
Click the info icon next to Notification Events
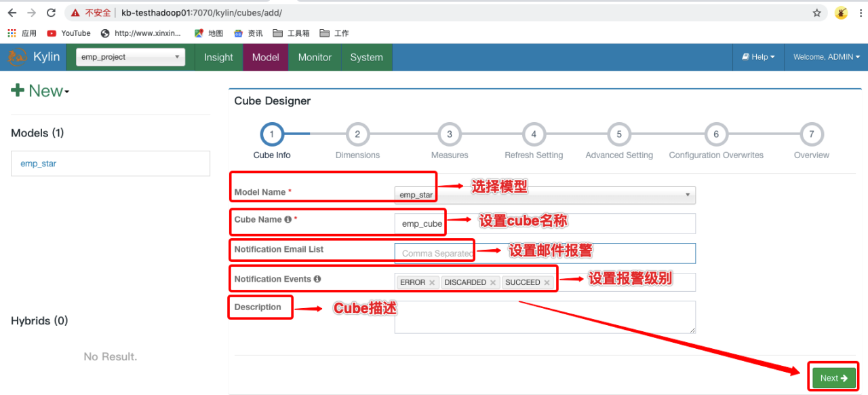[317, 279]
